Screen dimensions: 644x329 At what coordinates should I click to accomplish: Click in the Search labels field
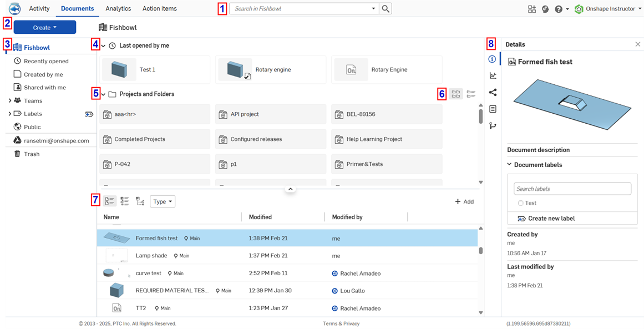point(572,189)
